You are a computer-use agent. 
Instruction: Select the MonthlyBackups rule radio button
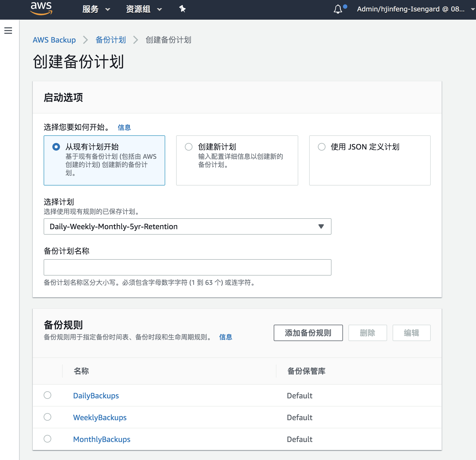pos(47,439)
